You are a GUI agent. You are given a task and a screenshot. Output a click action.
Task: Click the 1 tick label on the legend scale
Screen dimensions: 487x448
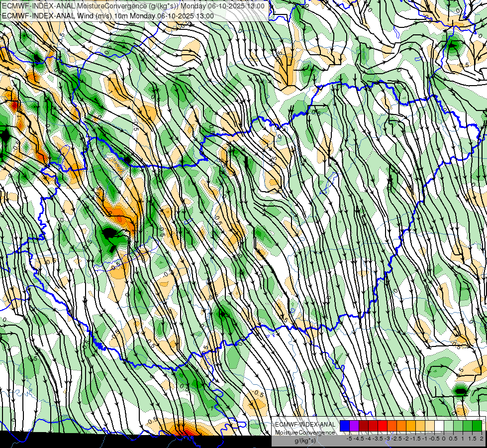coord(463,439)
